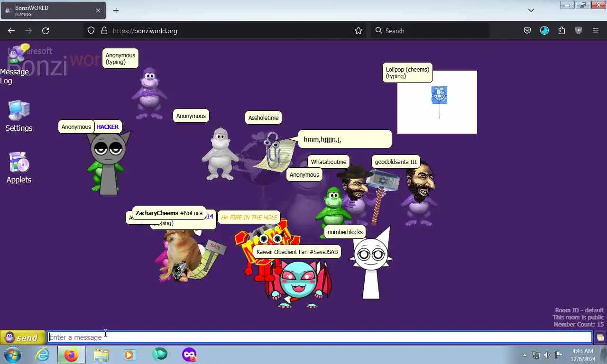Open the green swirl taskbar app
The image size is (607, 364).
pos(160,355)
